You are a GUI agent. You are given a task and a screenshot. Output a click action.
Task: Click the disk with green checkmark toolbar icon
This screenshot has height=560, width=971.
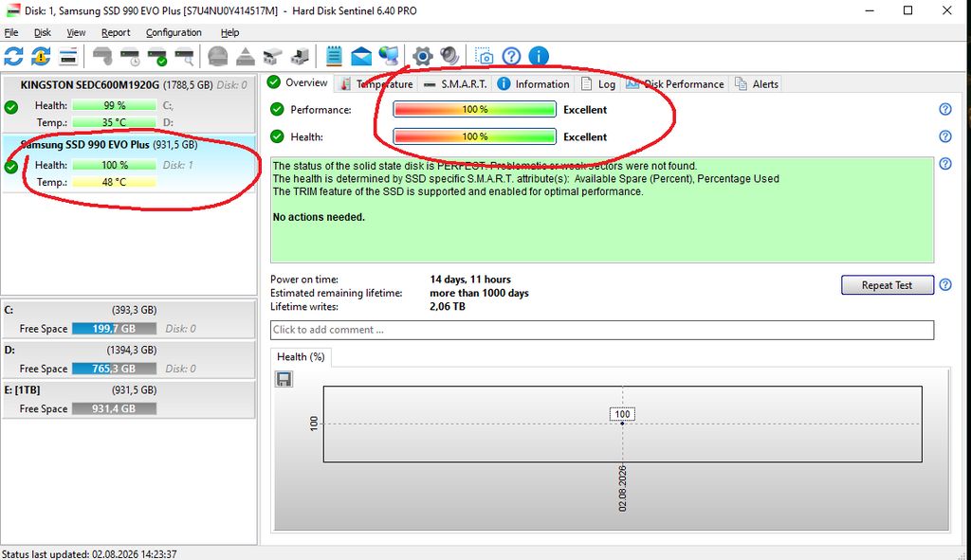(x=157, y=56)
